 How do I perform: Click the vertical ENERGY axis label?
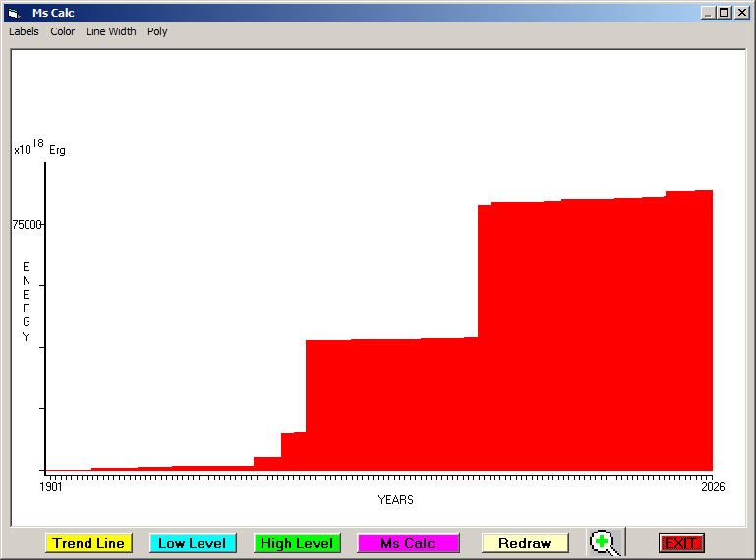[x=27, y=302]
